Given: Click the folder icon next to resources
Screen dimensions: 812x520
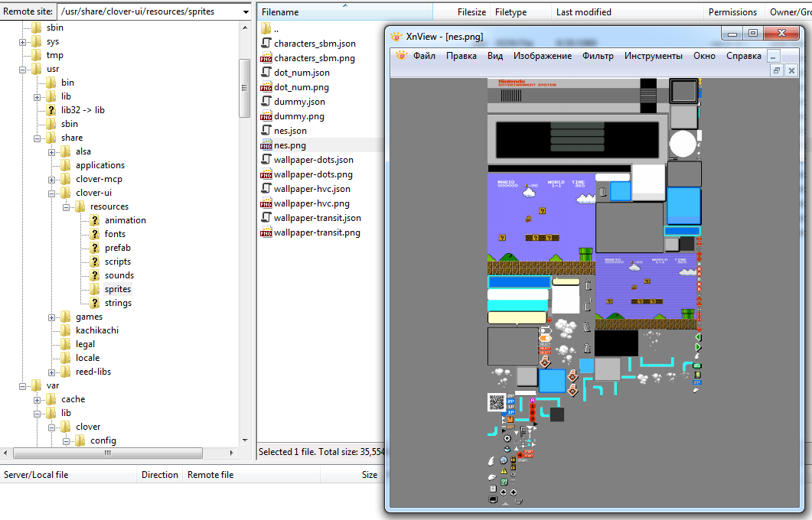Looking at the screenshot, I should coord(80,206).
